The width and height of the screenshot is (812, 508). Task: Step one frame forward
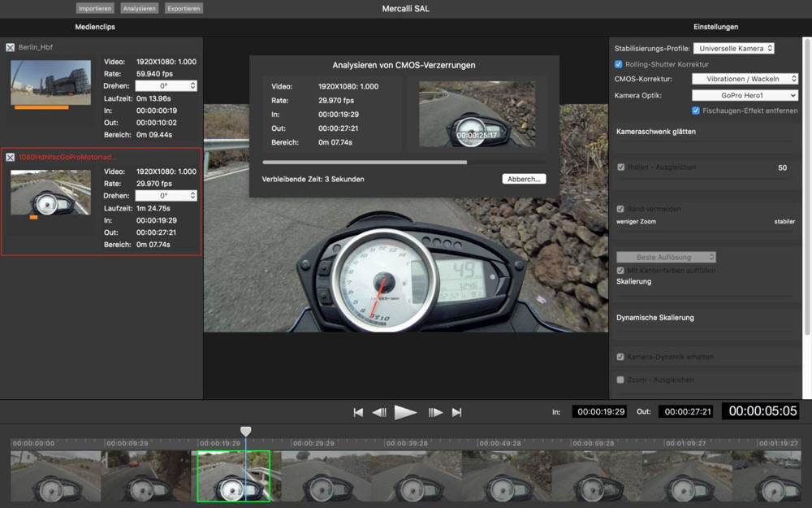point(435,412)
